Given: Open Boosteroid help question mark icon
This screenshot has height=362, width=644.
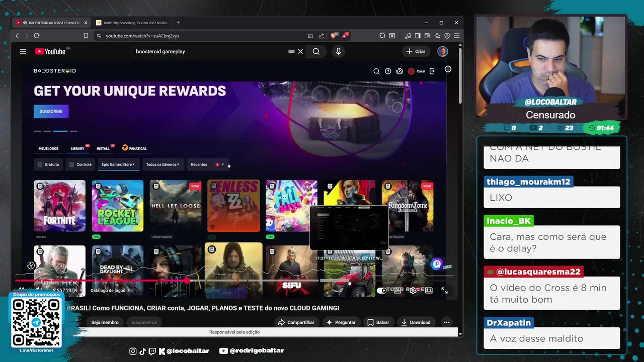Looking at the screenshot, I should [388, 71].
